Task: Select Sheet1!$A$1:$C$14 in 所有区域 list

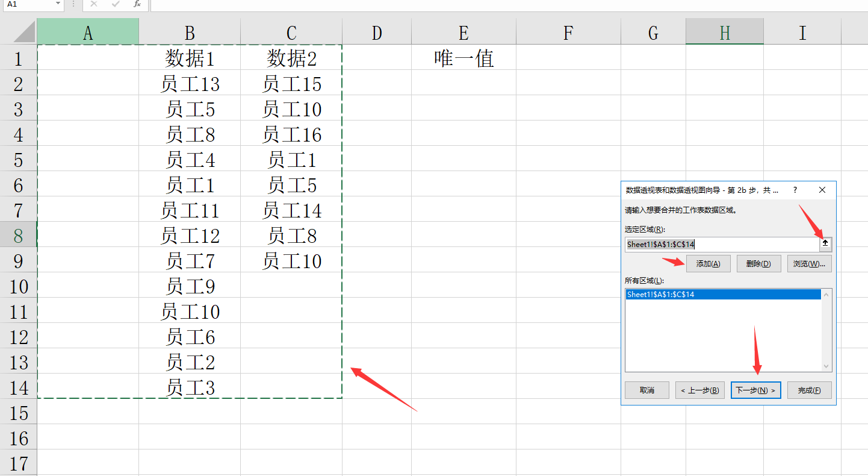Action: click(x=724, y=295)
